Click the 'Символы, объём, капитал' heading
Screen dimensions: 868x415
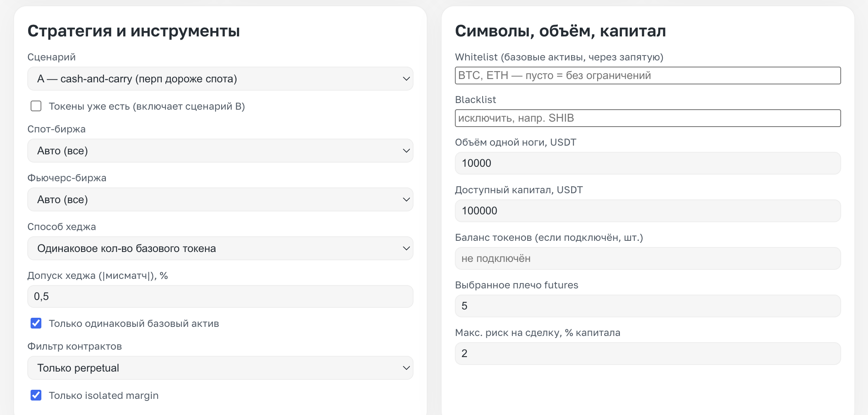click(560, 31)
